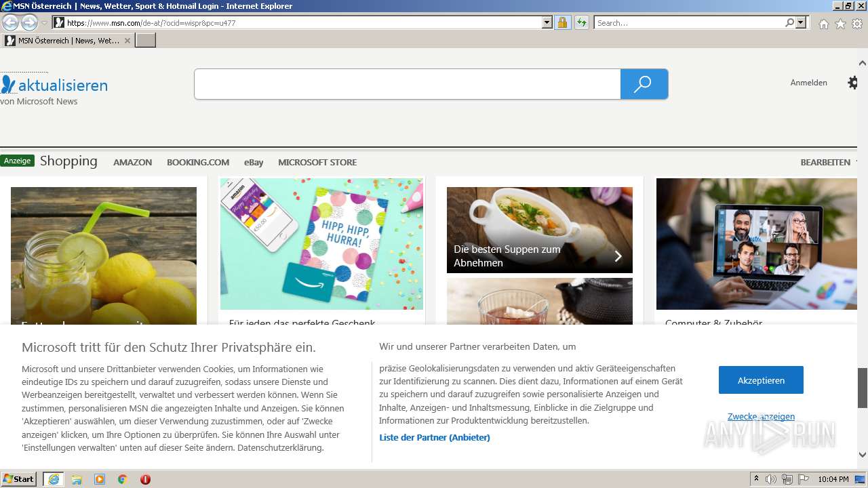Open the recent pages dropdown arrow
The height and width of the screenshot is (488, 868).
pyautogui.click(x=44, y=23)
